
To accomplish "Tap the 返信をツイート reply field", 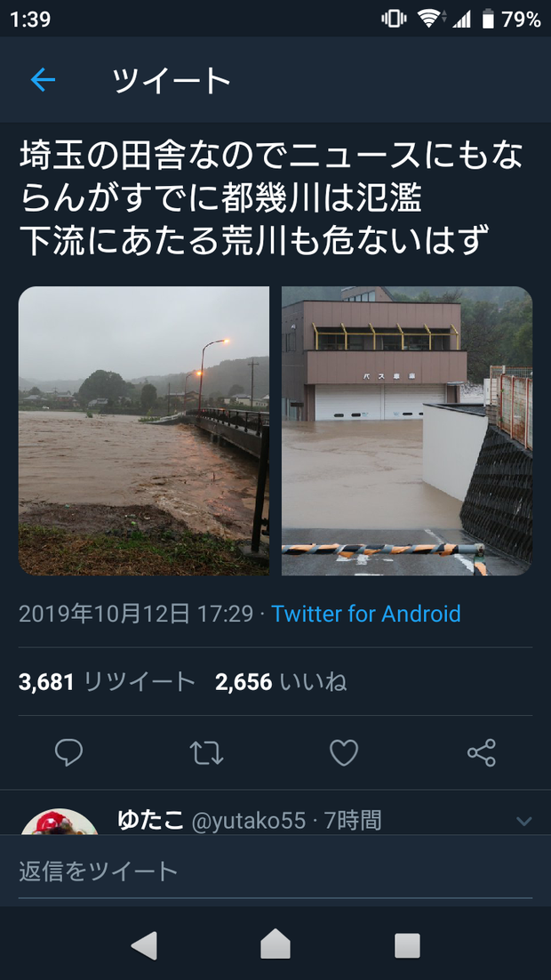I will coord(275,872).
